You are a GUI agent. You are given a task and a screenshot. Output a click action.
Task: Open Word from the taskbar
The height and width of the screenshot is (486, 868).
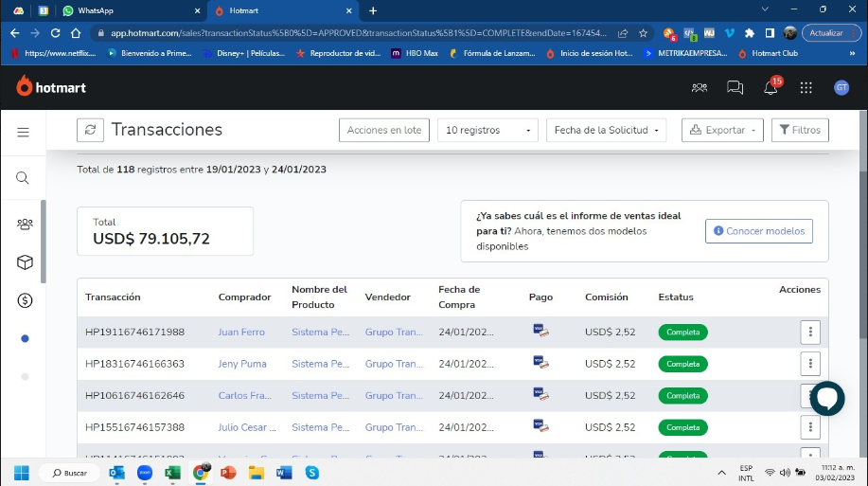(x=284, y=473)
